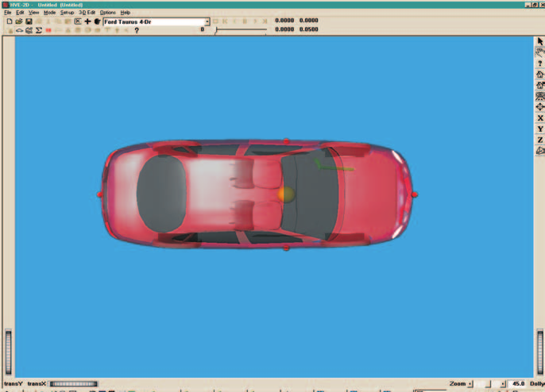Click the Zoom slider right arrow
The image size is (545, 392).
(504, 384)
